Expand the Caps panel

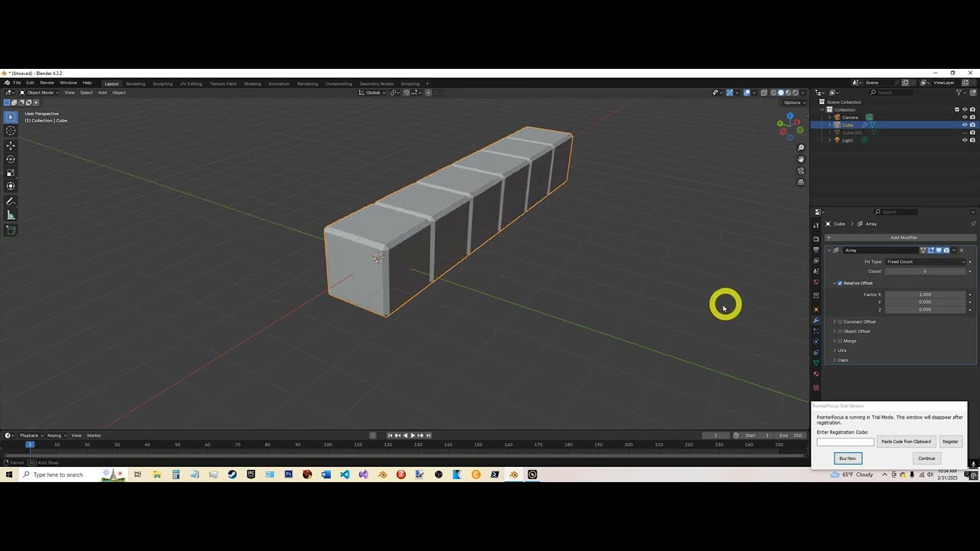[x=842, y=360]
